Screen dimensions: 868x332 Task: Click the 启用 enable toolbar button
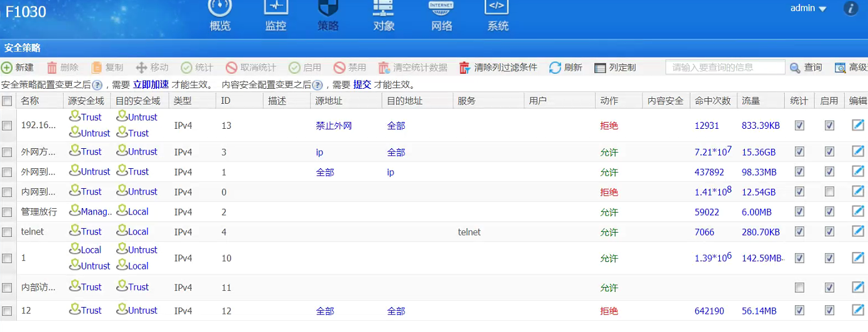(304, 68)
